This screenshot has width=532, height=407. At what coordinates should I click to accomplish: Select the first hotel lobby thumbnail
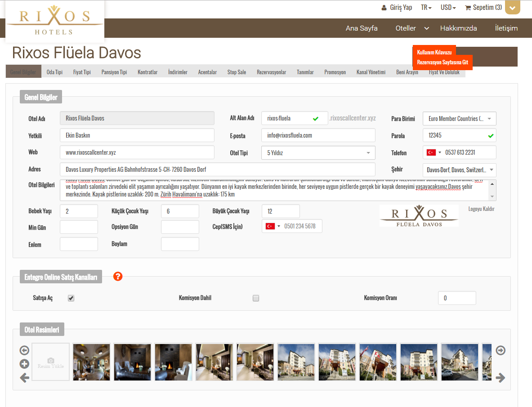click(x=92, y=362)
